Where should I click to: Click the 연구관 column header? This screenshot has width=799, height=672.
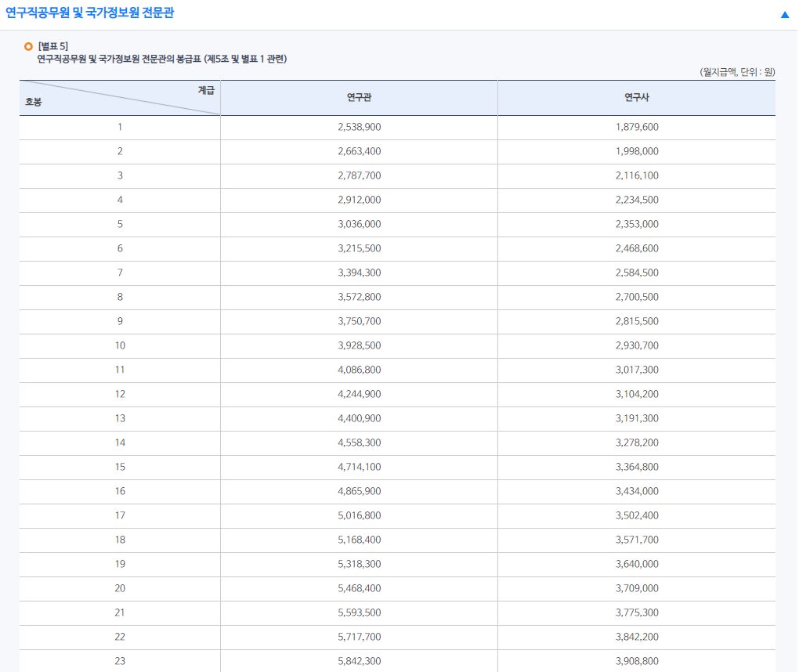tap(360, 97)
